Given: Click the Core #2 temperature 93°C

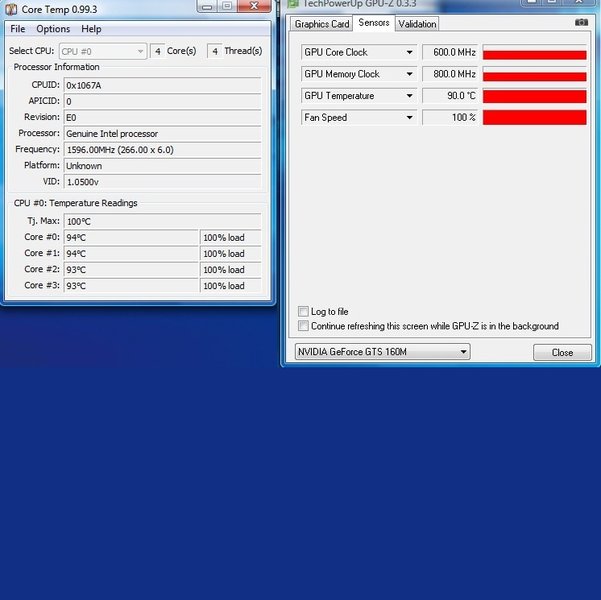Looking at the screenshot, I should (131, 270).
